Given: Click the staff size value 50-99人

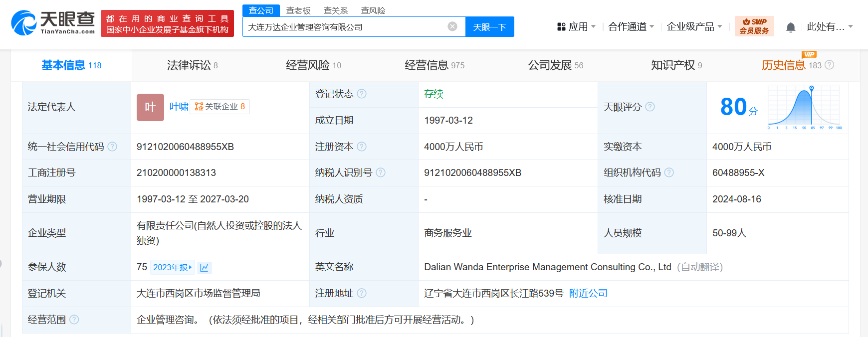Looking at the screenshot, I should pos(729,233).
